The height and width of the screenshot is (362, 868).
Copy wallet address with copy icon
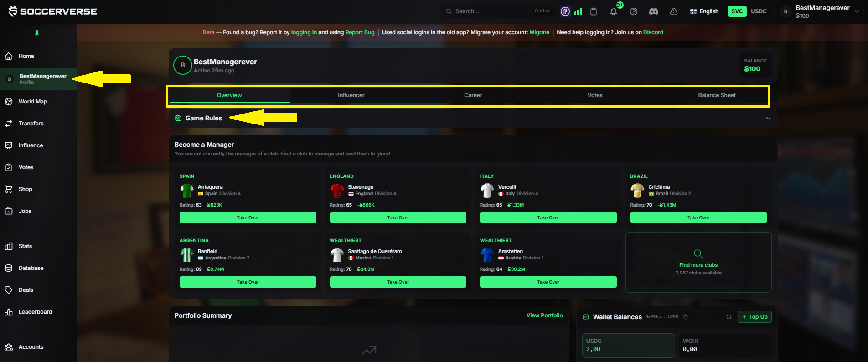[685, 317]
